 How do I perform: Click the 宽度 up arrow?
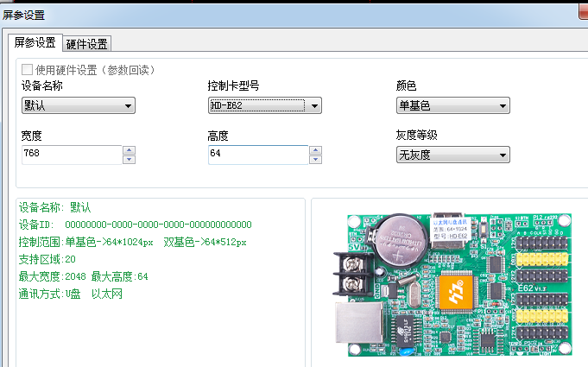coord(129,150)
